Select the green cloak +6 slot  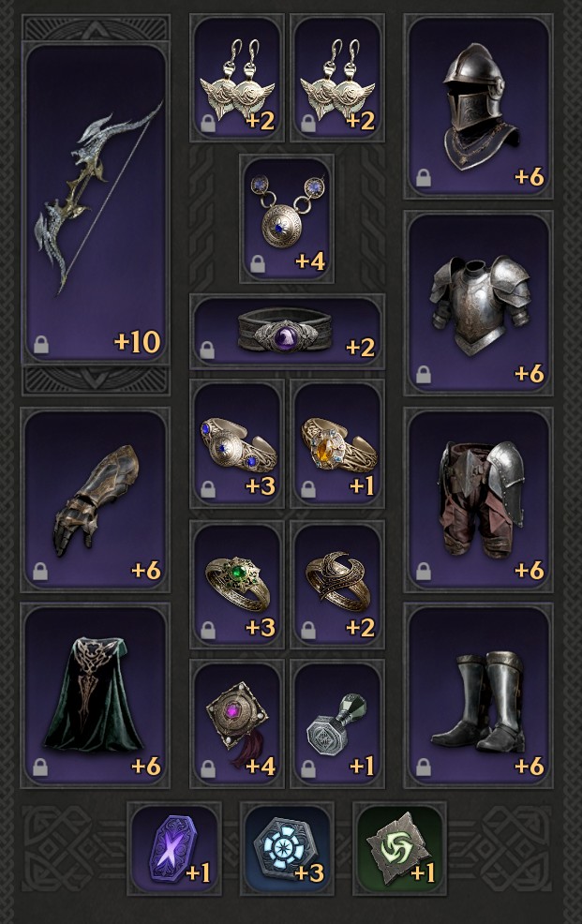[96, 695]
